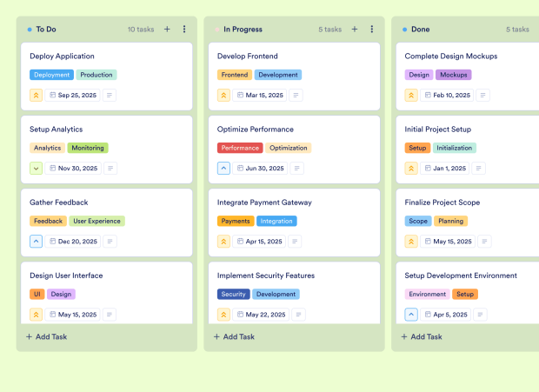Click description icon on Deploy Application card
539x392 pixels.
point(110,96)
